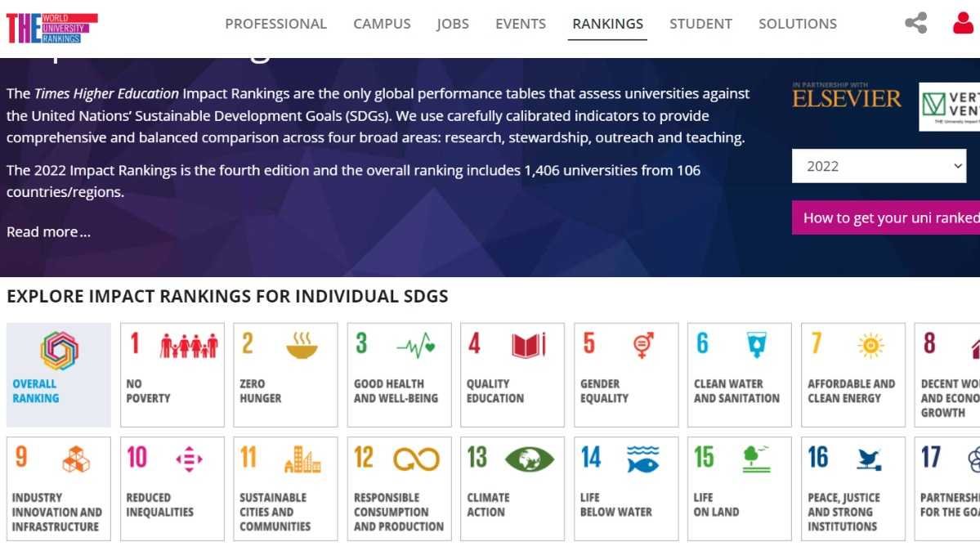The height and width of the screenshot is (551, 980).
Task: Open the Student navigation item
Action: click(700, 24)
